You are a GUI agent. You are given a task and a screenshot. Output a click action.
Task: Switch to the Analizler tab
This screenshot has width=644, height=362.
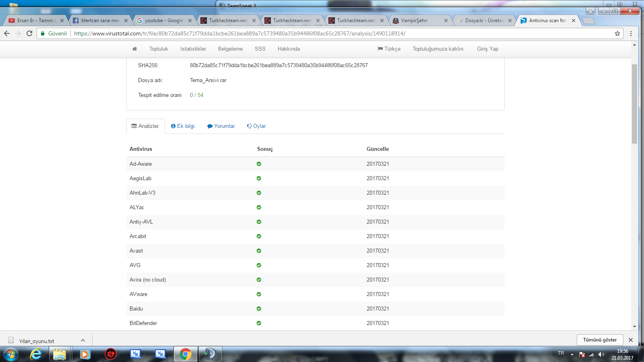146,126
